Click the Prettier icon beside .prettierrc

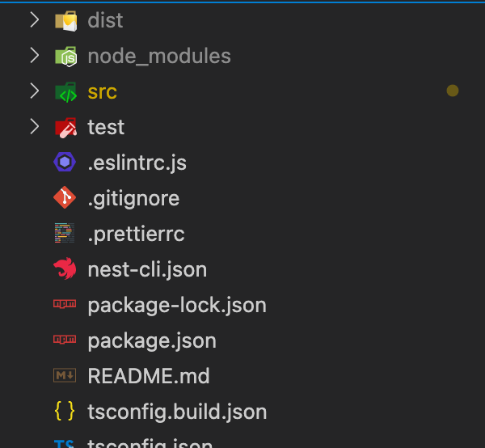click(65, 233)
